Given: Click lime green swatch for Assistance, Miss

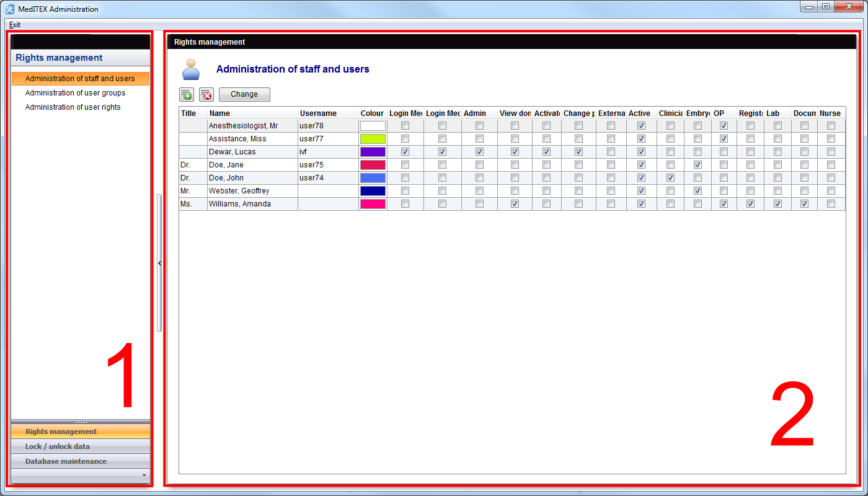Looking at the screenshot, I should (x=373, y=139).
